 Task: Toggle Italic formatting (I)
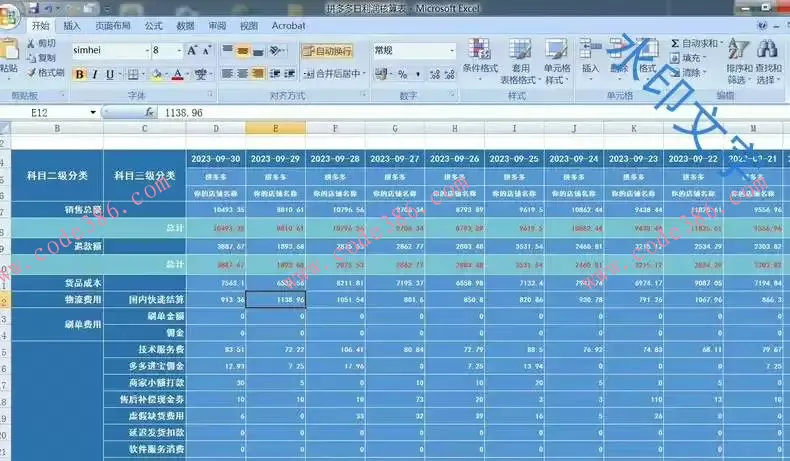[x=95, y=74]
